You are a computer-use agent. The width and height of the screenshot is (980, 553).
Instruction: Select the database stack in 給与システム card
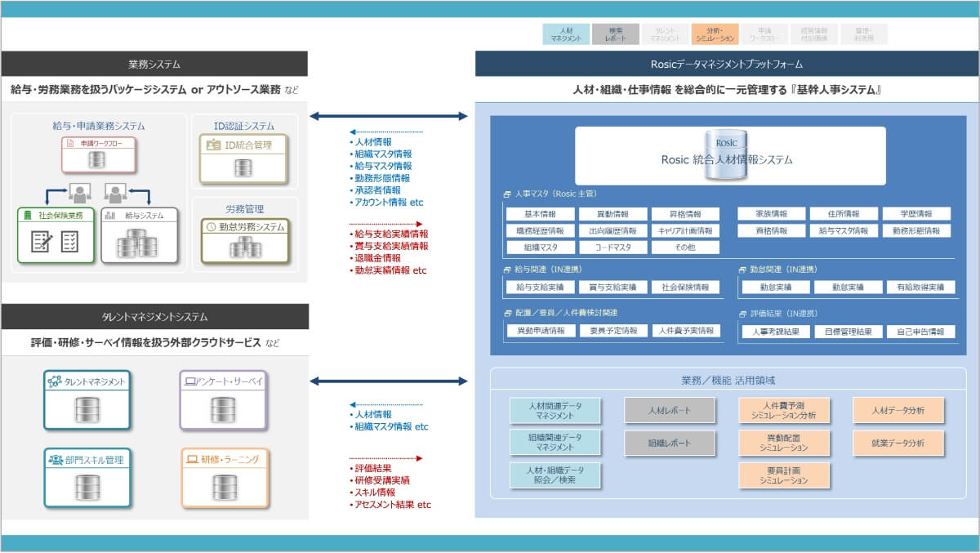tap(139, 243)
